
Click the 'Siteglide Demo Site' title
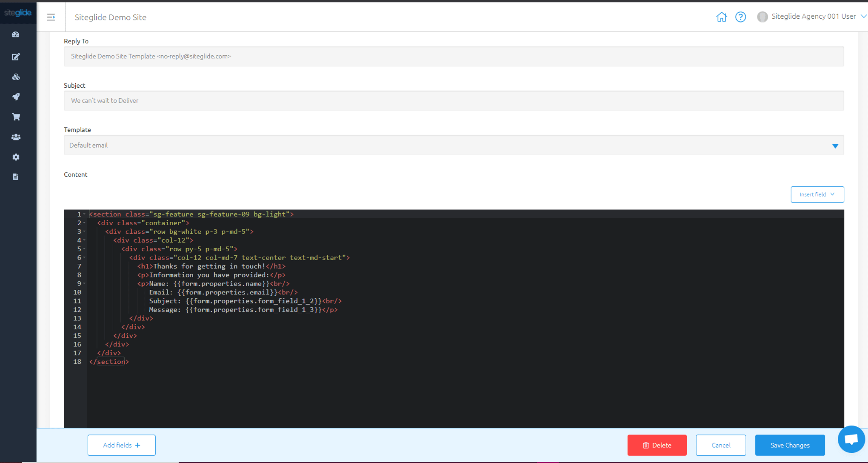click(111, 17)
